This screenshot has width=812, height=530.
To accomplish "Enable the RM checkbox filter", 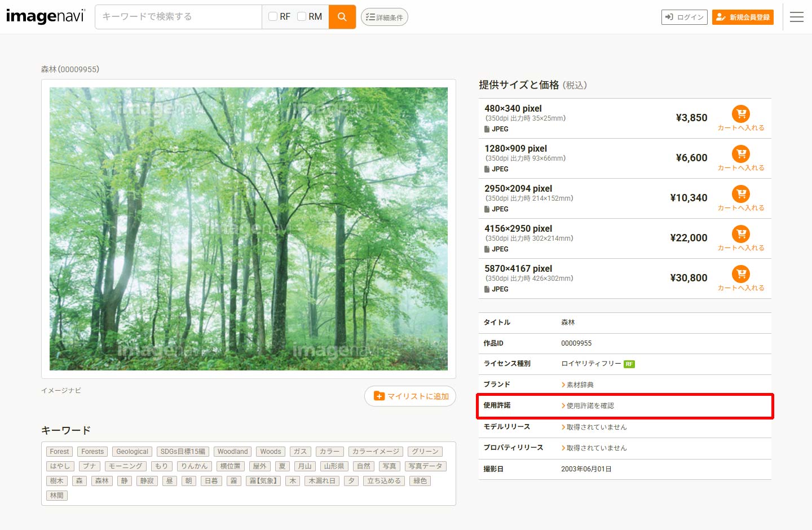I will tap(302, 17).
